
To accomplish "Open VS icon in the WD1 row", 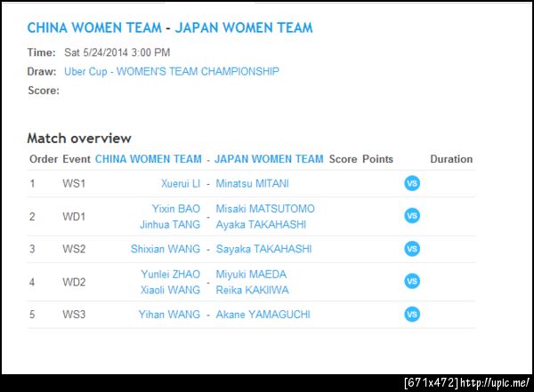I will pyautogui.click(x=412, y=216).
